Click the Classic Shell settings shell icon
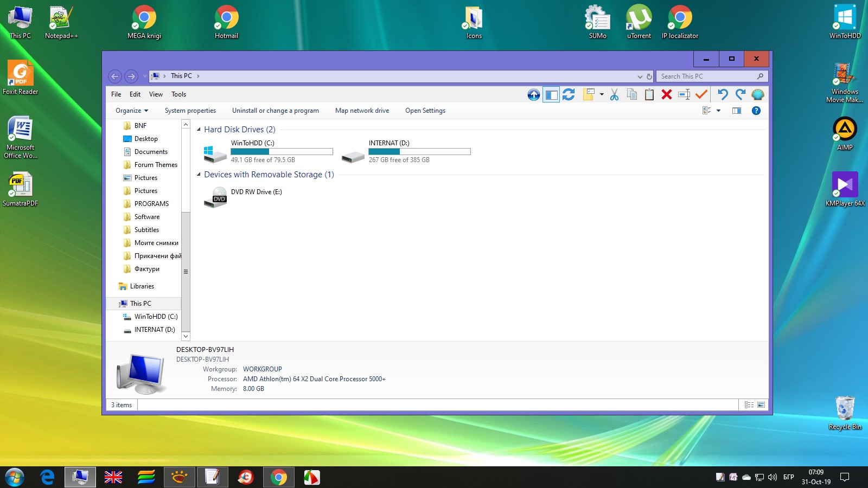The height and width of the screenshot is (488, 868). coord(758,95)
